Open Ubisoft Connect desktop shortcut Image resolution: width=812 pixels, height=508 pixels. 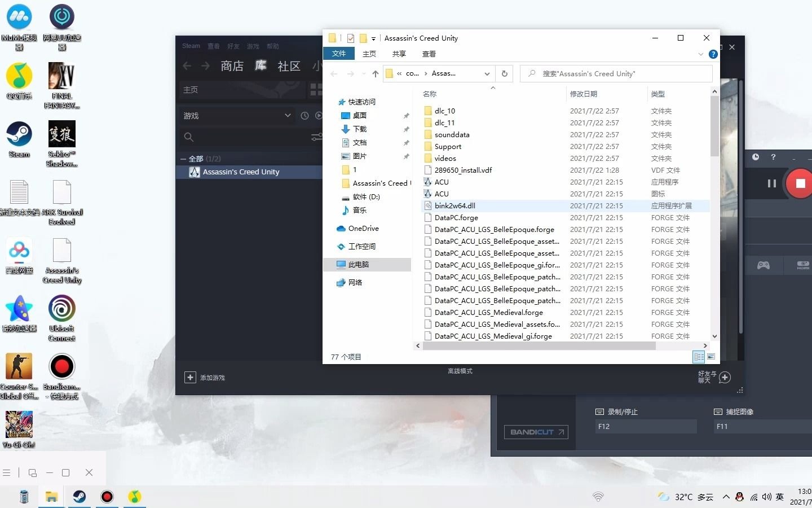pyautogui.click(x=62, y=319)
